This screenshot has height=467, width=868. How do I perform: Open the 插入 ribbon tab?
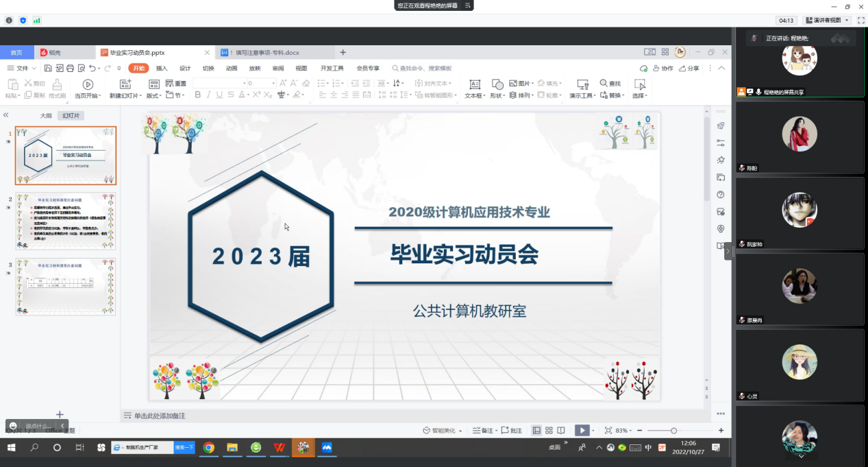pos(162,69)
